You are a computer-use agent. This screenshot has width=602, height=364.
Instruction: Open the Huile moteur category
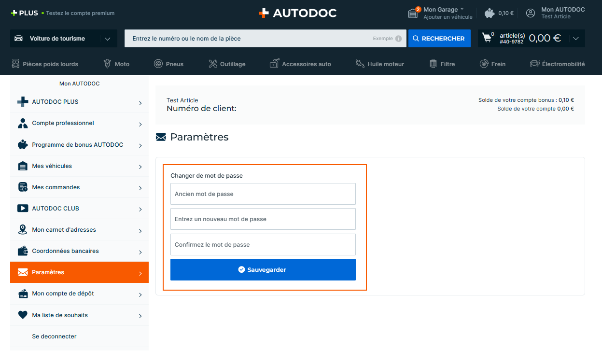(379, 64)
